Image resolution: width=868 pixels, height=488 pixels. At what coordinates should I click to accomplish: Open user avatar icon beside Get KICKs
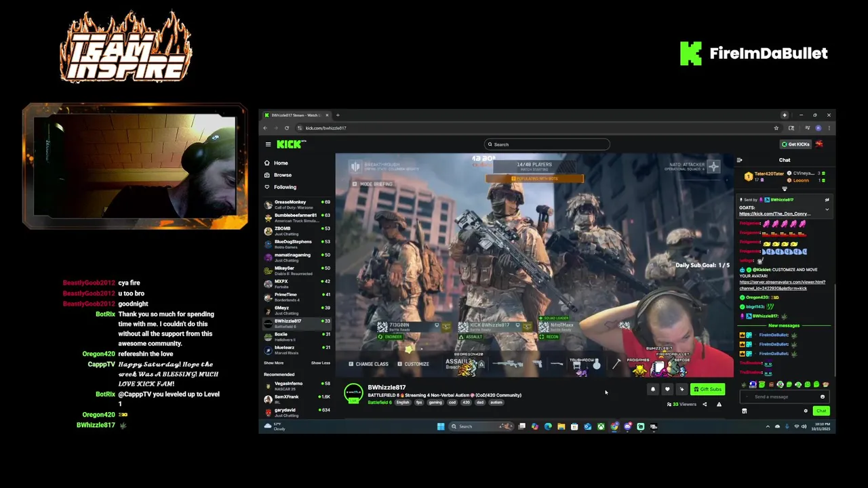[x=819, y=144]
